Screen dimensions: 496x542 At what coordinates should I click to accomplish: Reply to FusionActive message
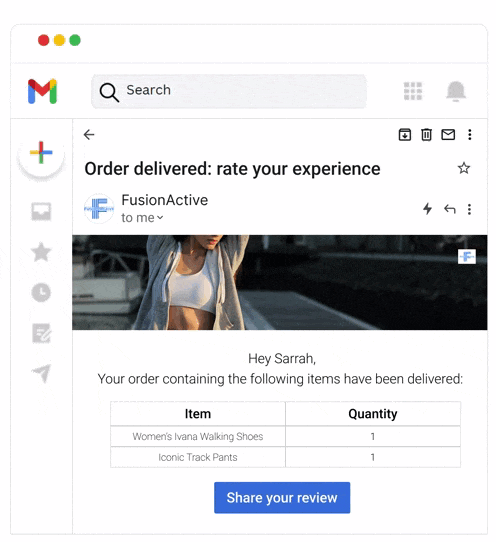(x=449, y=209)
